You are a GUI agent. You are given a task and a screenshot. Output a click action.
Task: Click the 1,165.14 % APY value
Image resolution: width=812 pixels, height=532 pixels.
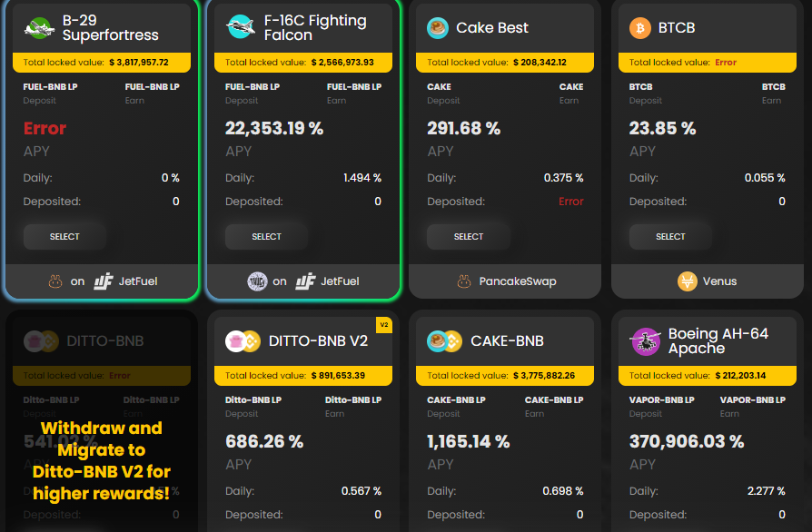(468, 441)
